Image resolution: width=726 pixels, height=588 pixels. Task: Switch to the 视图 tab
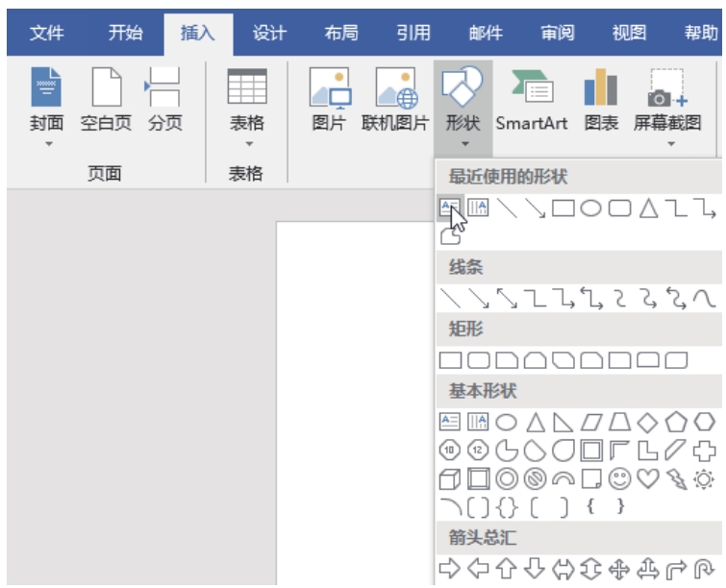click(629, 33)
